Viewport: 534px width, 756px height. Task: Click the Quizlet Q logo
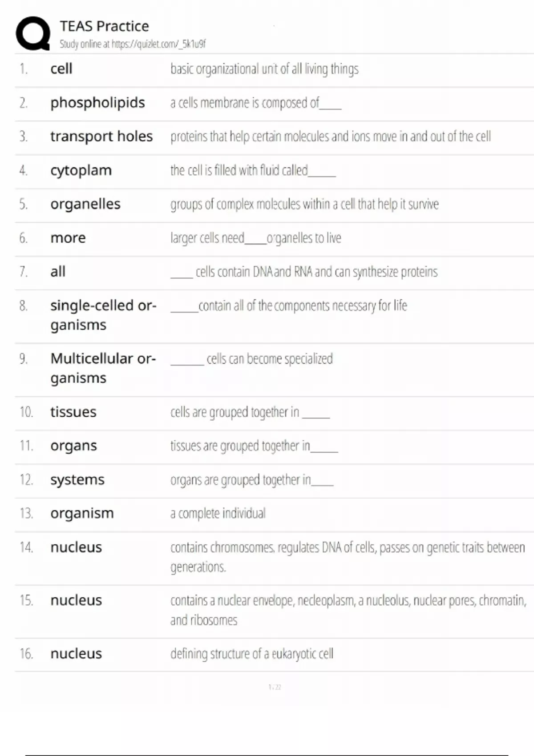33,33
